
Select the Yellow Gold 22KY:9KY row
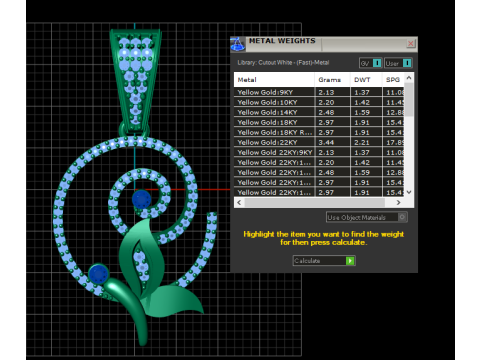tap(319, 152)
